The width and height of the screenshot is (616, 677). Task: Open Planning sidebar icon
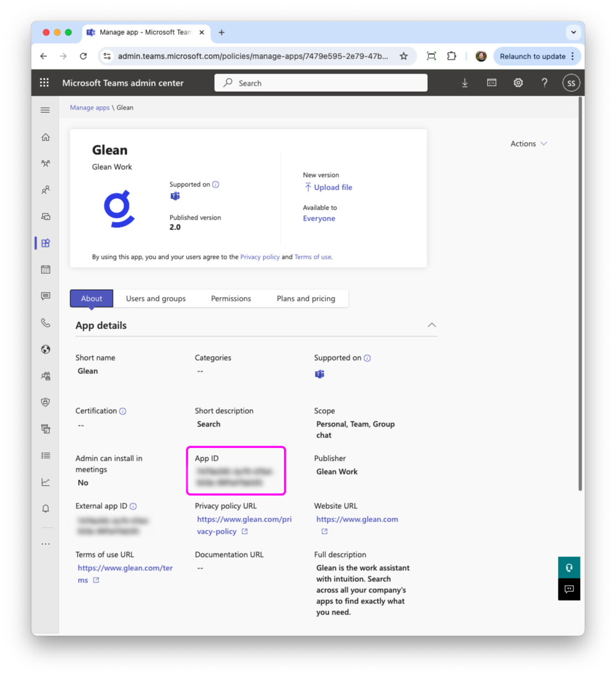[45, 429]
